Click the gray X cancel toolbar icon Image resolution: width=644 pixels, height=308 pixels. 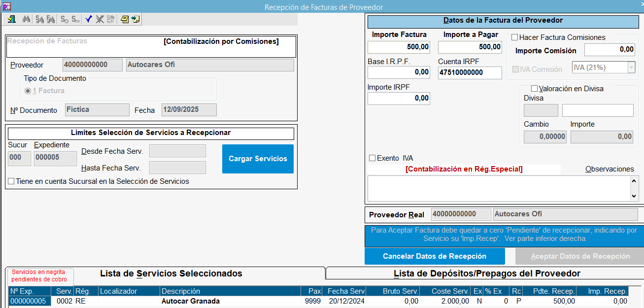point(100,19)
